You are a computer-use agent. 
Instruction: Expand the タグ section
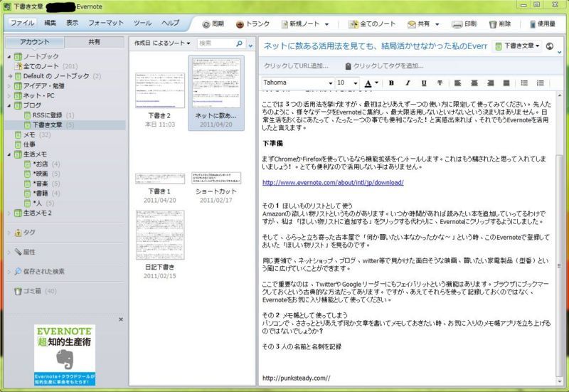click(9, 233)
